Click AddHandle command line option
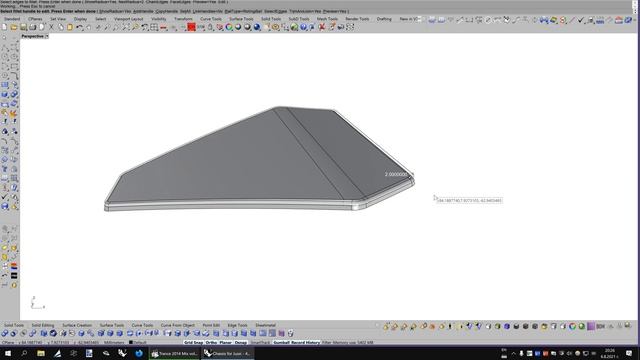 143,11
